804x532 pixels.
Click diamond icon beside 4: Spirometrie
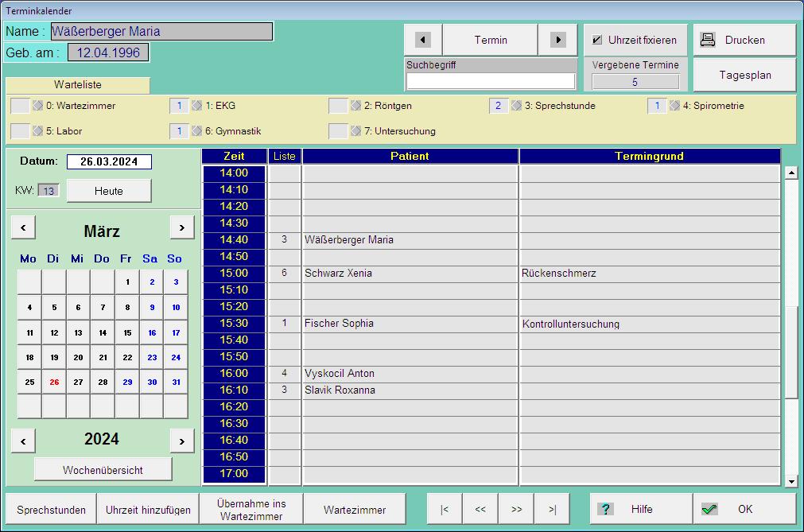675,106
